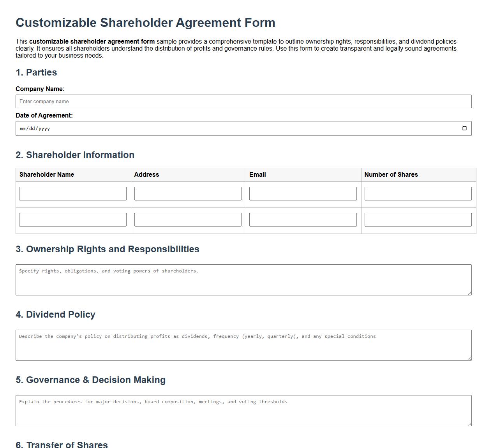Click the Number of Shares column header
The width and height of the screenshot is (492, 448).
click(x=391, y=174)
